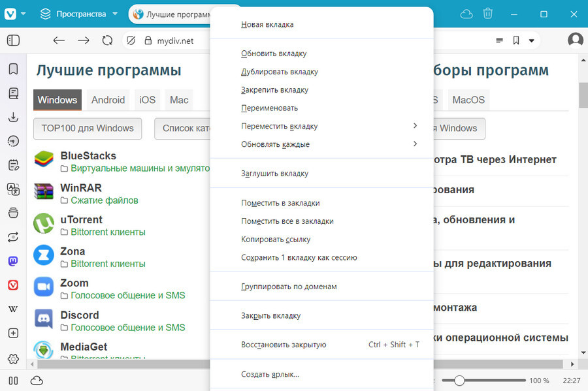Screen dimensions: 588x391
Task: Go back with the left arrow
Action: 59,40
